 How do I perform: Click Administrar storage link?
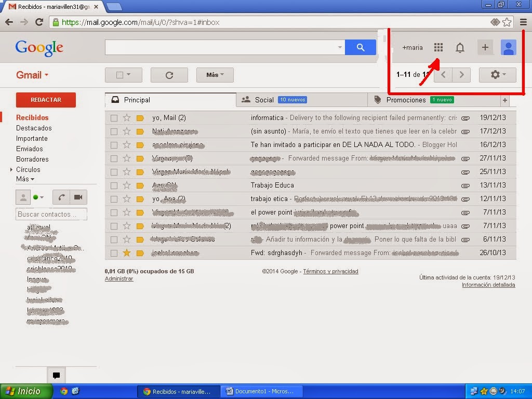click(x=119, y=278)
